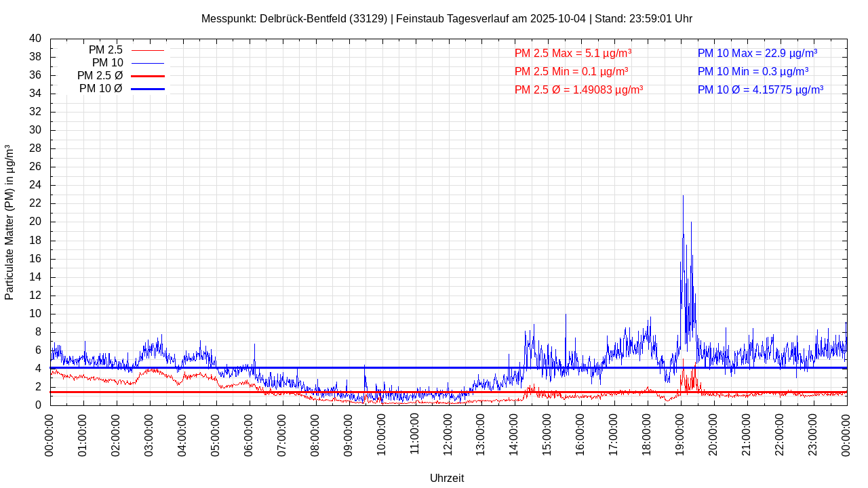
Task: Click the tallest PM 10 peak after 19:00
Action: (683, 198)
